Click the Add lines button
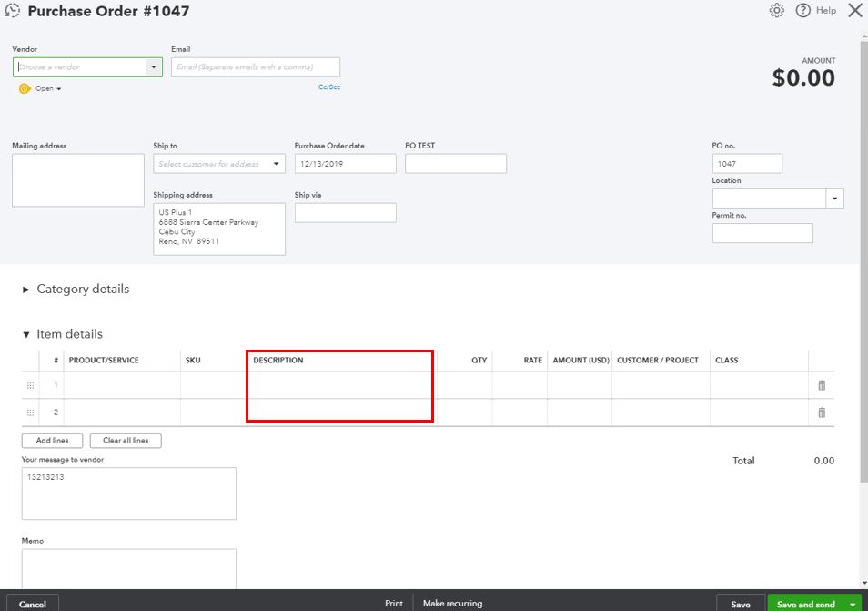This screenshot has width=868, height=611. coord(52,440)
